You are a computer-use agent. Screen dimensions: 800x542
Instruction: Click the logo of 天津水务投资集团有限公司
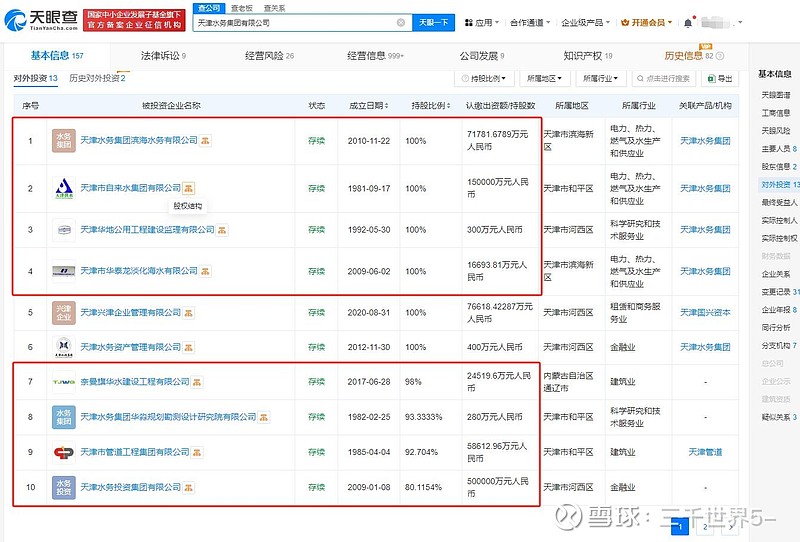click(64, 487)
